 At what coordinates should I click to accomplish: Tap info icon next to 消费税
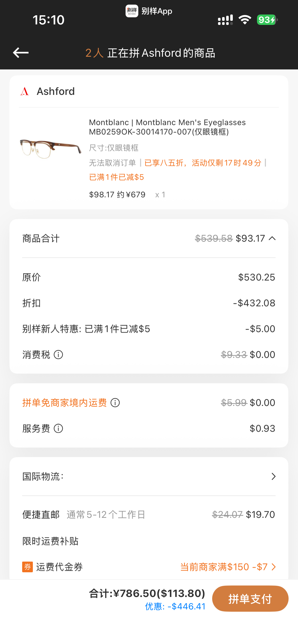click(x=58, y=355)
